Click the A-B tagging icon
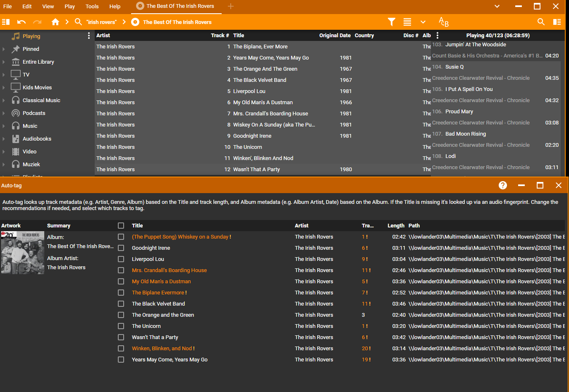This screenshot has width=569, height=392. pyautogui.click(x=443, y=22)
